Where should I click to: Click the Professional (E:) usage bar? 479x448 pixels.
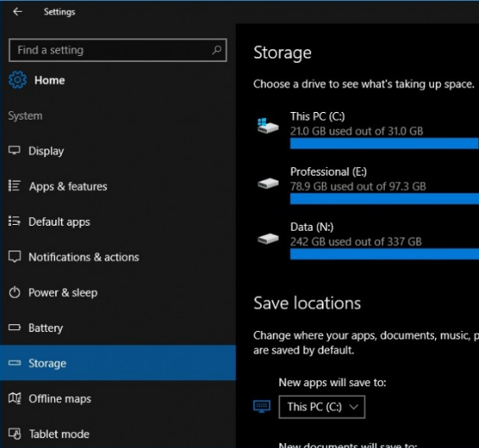[384, 199]
